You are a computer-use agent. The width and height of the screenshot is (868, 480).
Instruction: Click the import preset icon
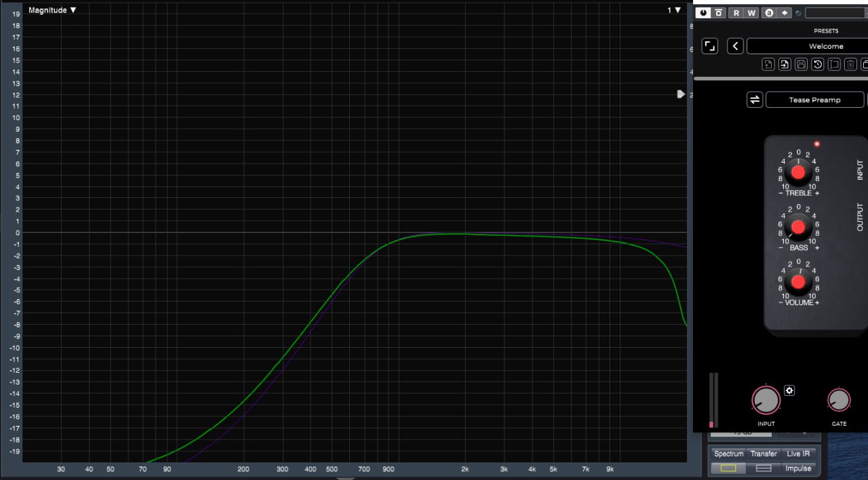(785, 64)
